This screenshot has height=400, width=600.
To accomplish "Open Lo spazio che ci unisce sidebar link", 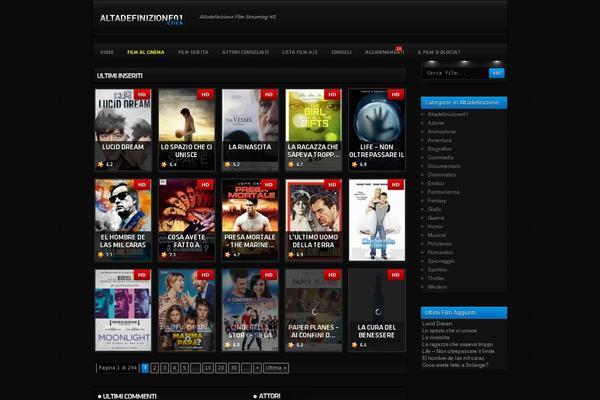I will (450, 330).
